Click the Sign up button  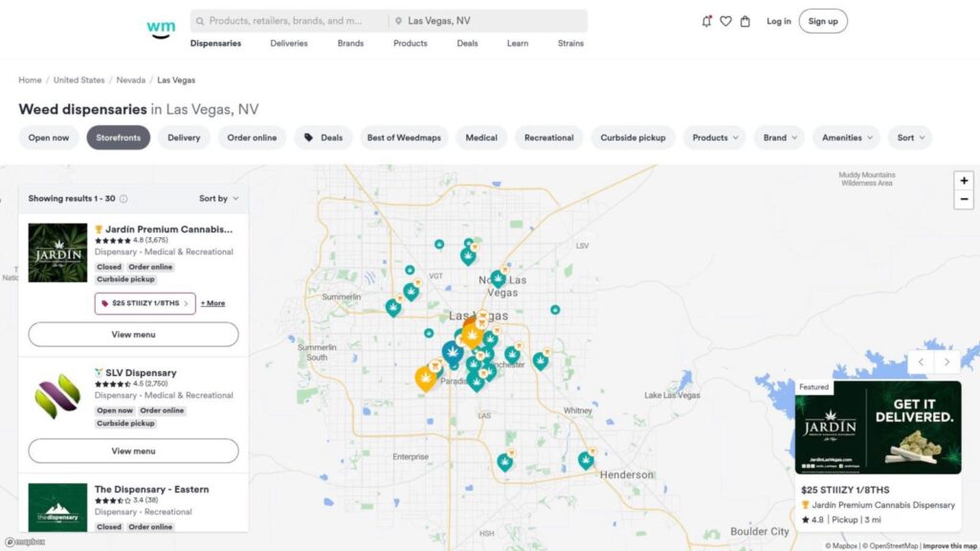[x=822, y=21]
